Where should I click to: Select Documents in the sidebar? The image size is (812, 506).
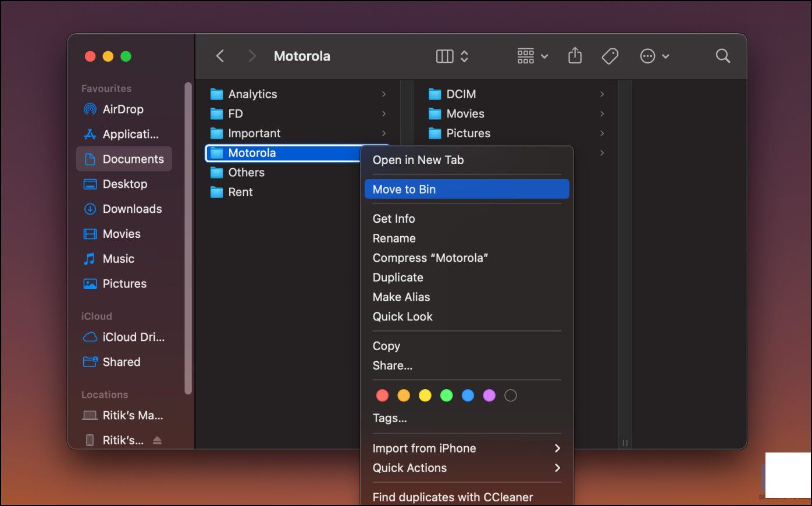click(124, 159)
